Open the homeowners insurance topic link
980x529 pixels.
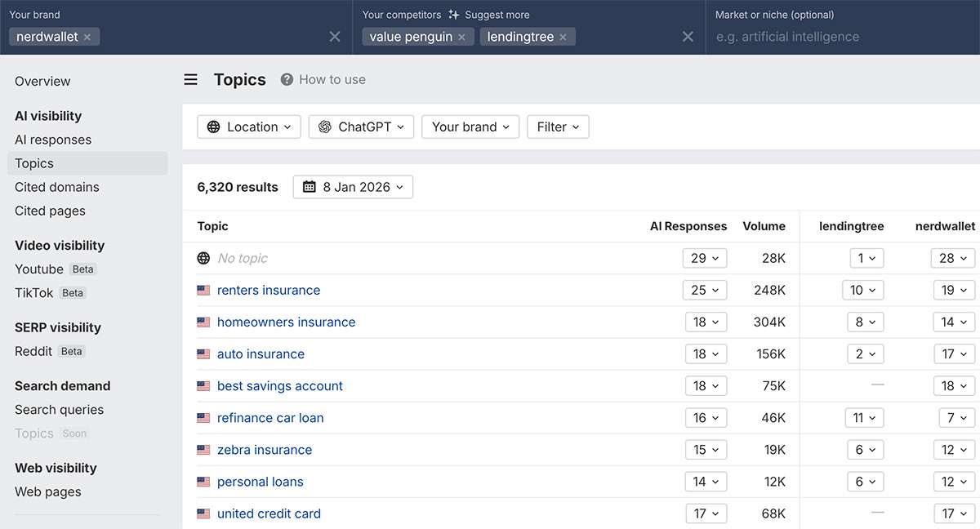pyautogui.click(x=286, y=322)
